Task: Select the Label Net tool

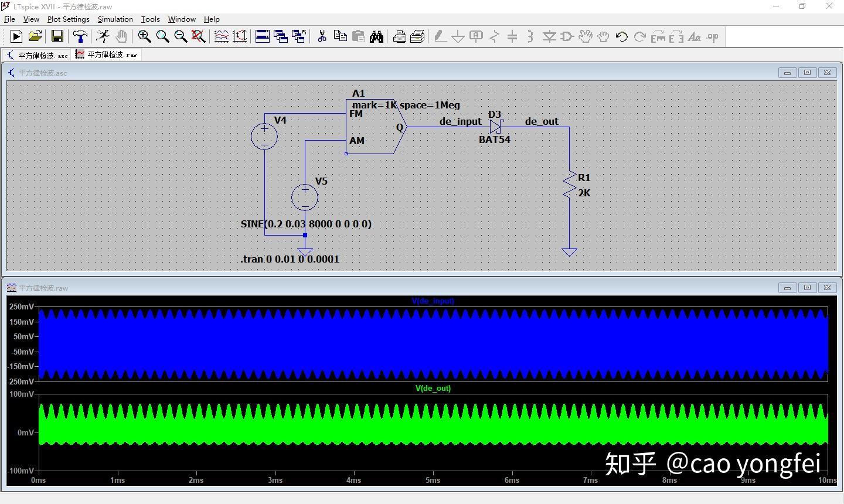Action: [477, 36]
